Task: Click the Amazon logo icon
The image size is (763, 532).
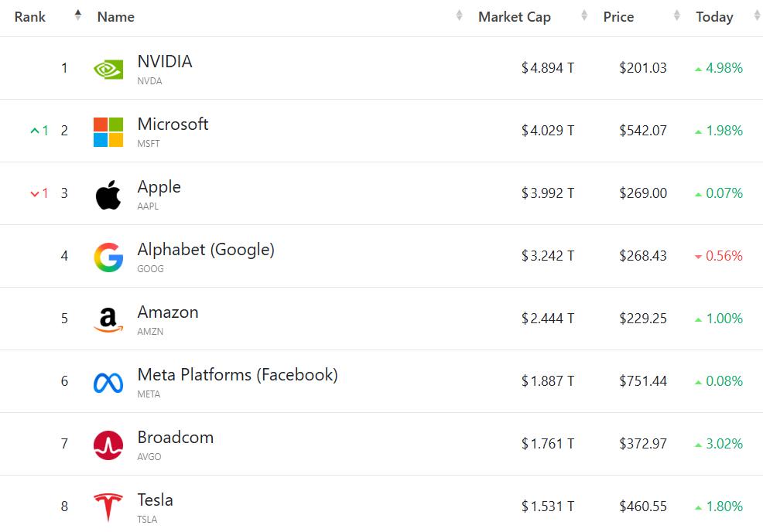Action: [x=108, y=319]
